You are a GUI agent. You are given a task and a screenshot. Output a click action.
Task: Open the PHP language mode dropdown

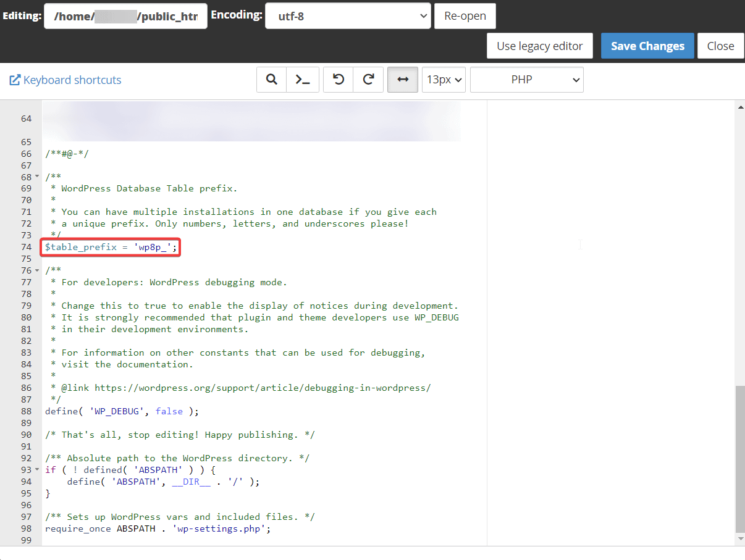point(526,80)
